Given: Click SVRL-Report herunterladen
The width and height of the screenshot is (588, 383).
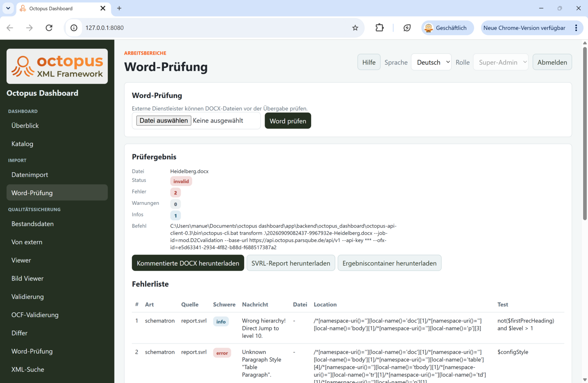Looking at the screenshot, I should pos(291,263).
